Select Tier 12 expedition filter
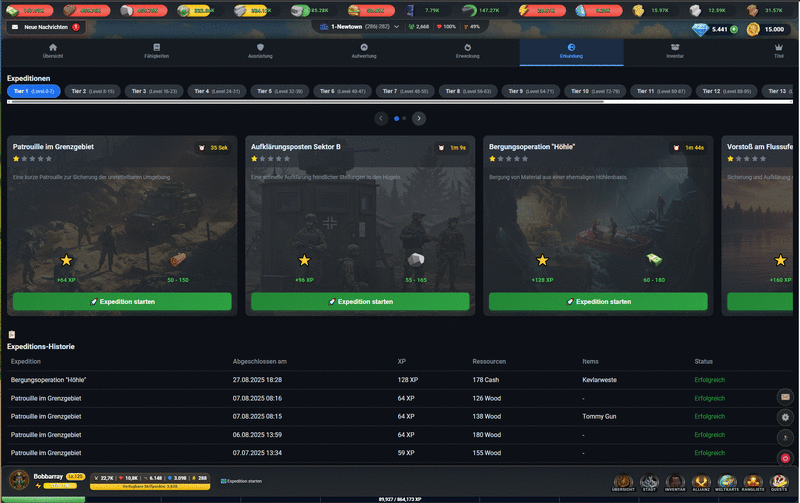This screenshot has height=503, width=800. [x=727, y=91]
